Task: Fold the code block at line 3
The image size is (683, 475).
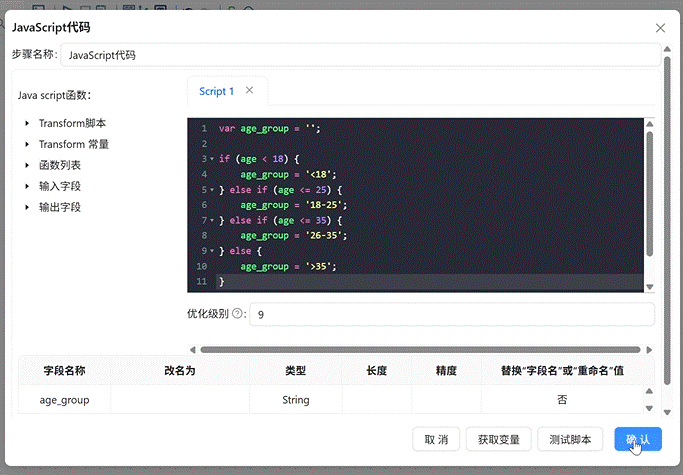Action: pos(212,159)
